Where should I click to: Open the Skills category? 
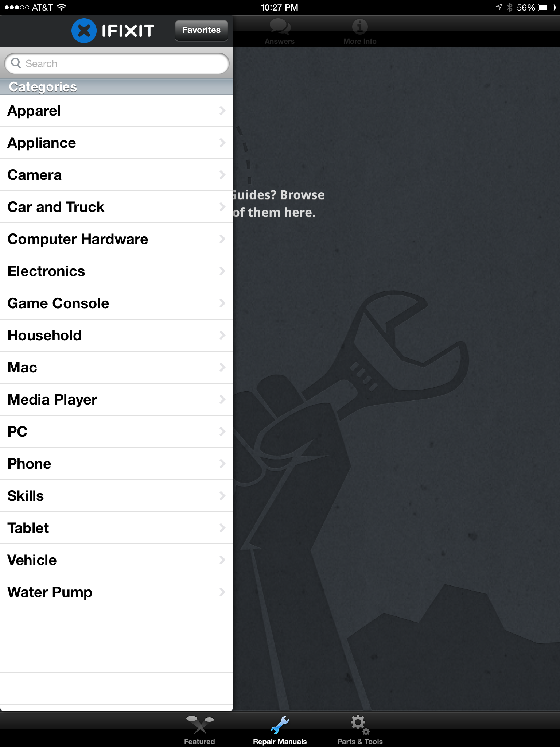coord(117,496)
